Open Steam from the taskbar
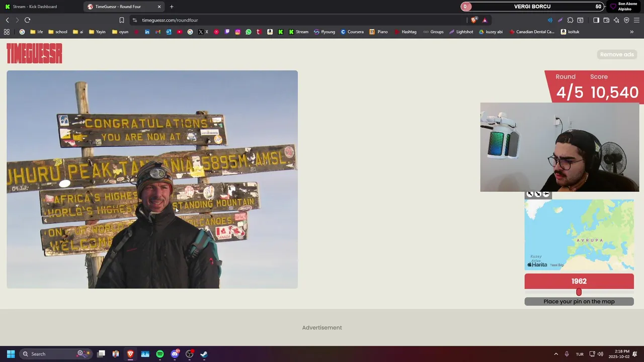 point(204,354)
